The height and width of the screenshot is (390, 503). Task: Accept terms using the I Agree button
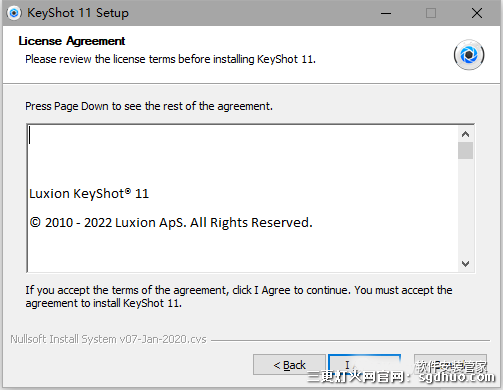pyautogui.click(x=364, y=365)
